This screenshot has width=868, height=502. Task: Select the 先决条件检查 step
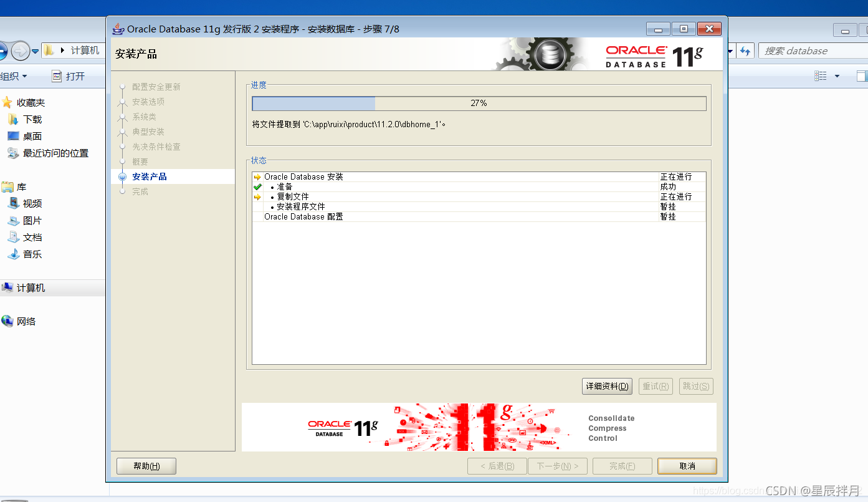tap(156, 147)
